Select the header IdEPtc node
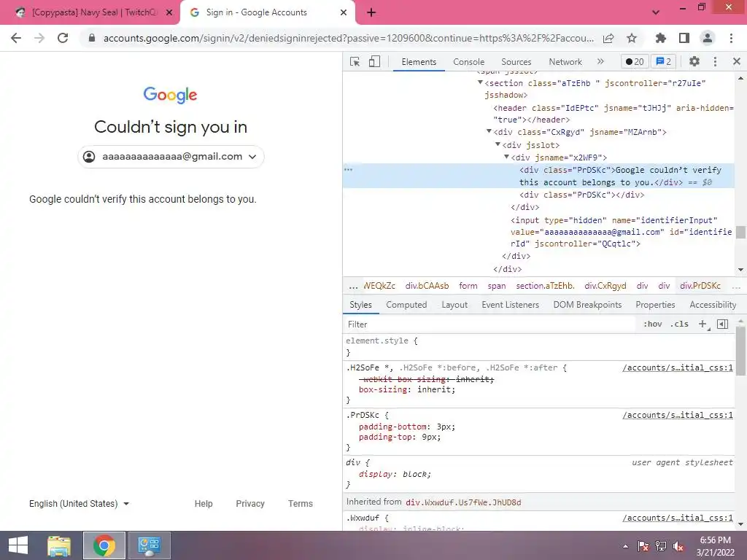Image resolution: width=747 pixels, height=560 pixels. 613,114
